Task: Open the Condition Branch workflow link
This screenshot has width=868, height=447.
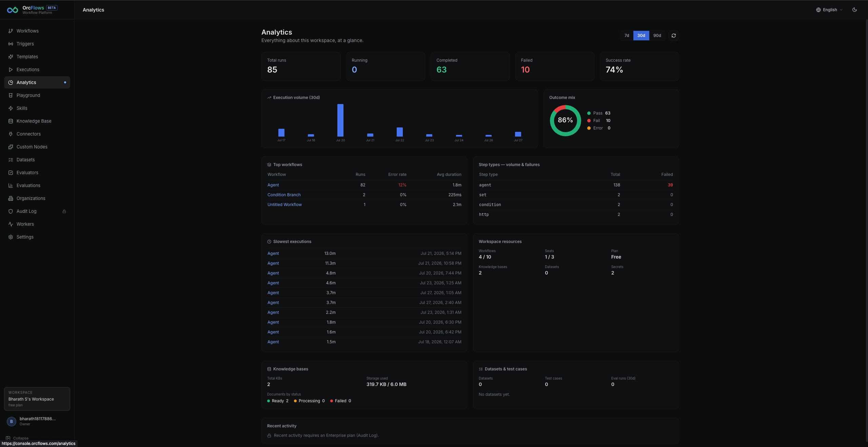Action: (284, 195)
